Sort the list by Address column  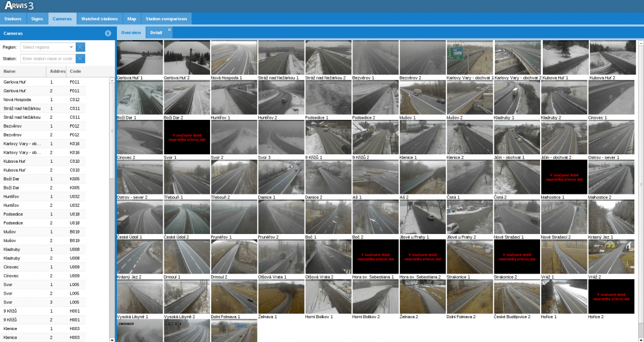[x=58, y=72]
